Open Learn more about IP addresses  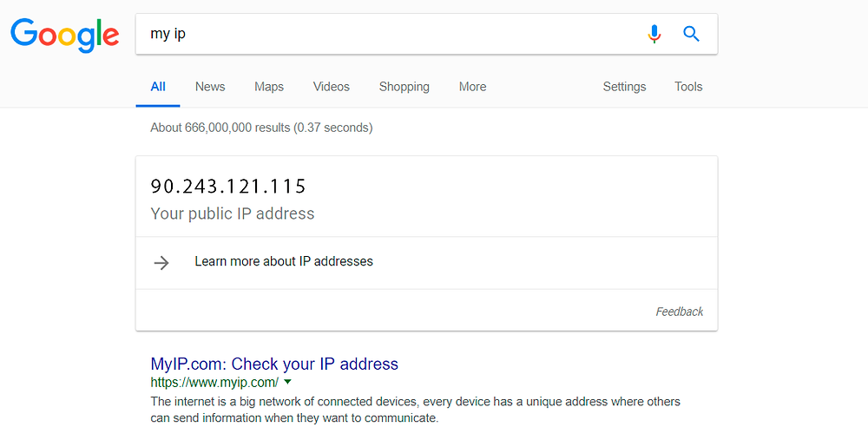284,261
